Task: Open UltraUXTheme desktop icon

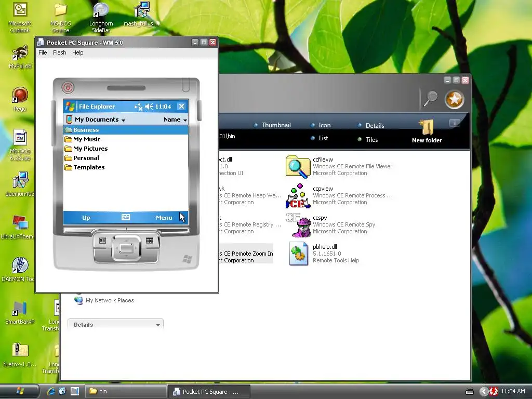Action: point(18,228)
